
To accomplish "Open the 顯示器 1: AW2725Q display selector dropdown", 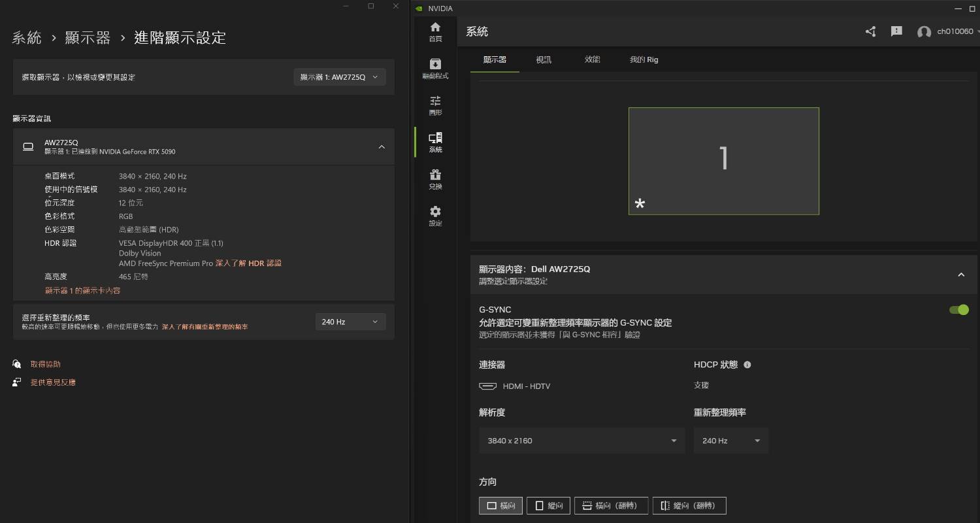I will coord(340,77).
